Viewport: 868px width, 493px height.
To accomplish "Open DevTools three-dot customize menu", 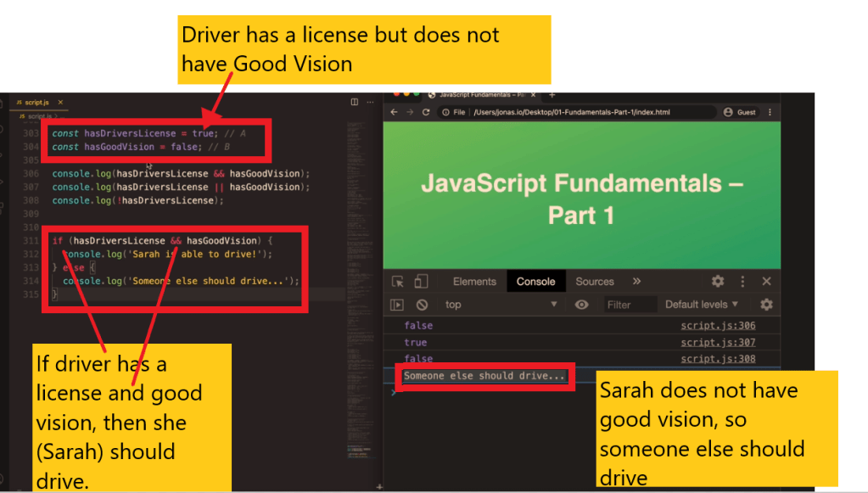I will 742,282.
